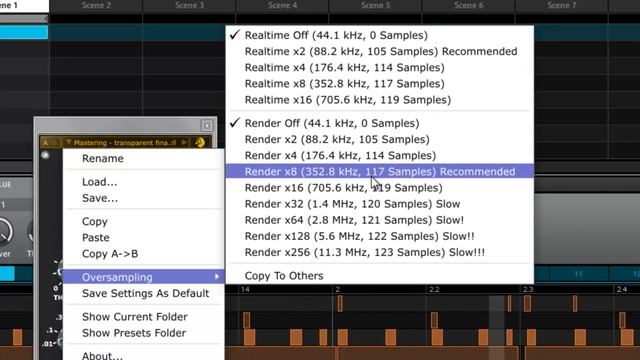This screenshot has height=360, width=640.
Task: Click position 2.4 on the timeline ruler
Action: click(x=622, y=289)
